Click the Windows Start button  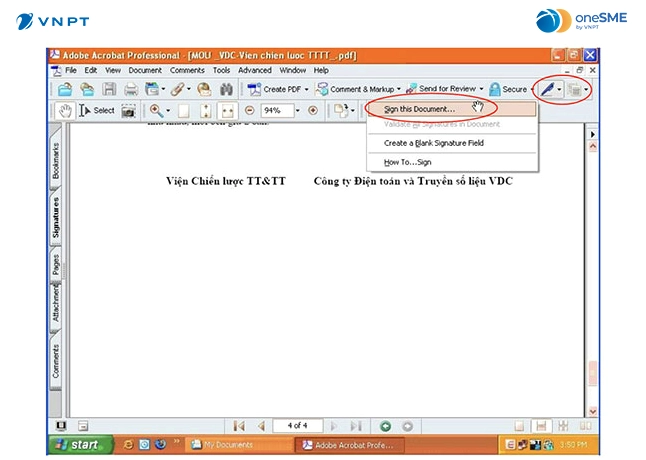(81, 445)
